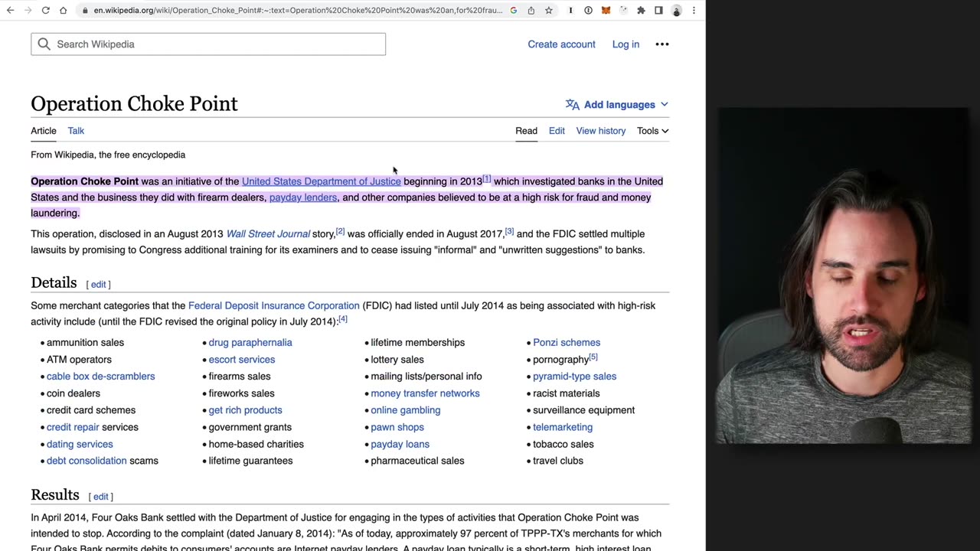Open Federal Deposit Insurance Corporation link

pyautogui.click(x=274, y=306)
